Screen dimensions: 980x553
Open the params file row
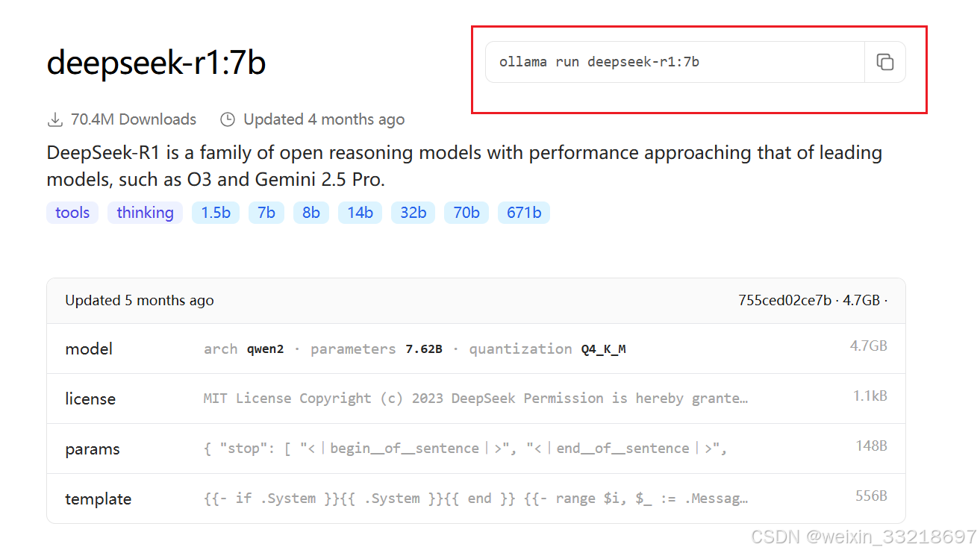coord(476,449)
